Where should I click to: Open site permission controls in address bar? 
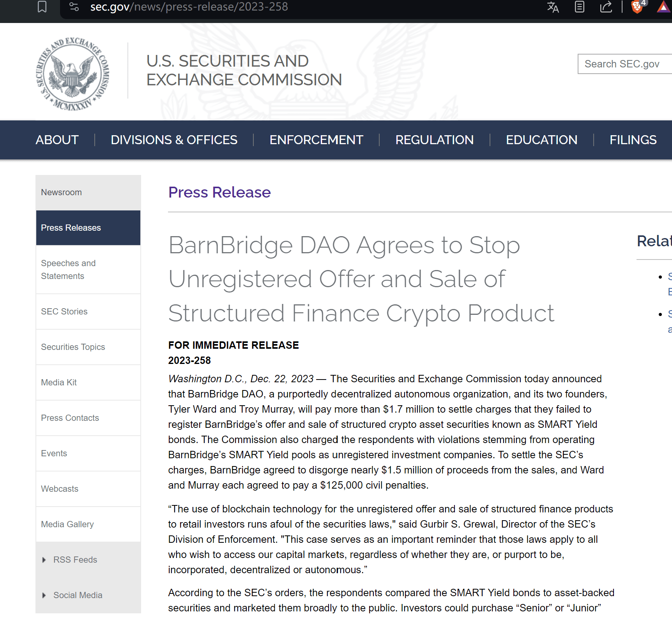[74, 7]
